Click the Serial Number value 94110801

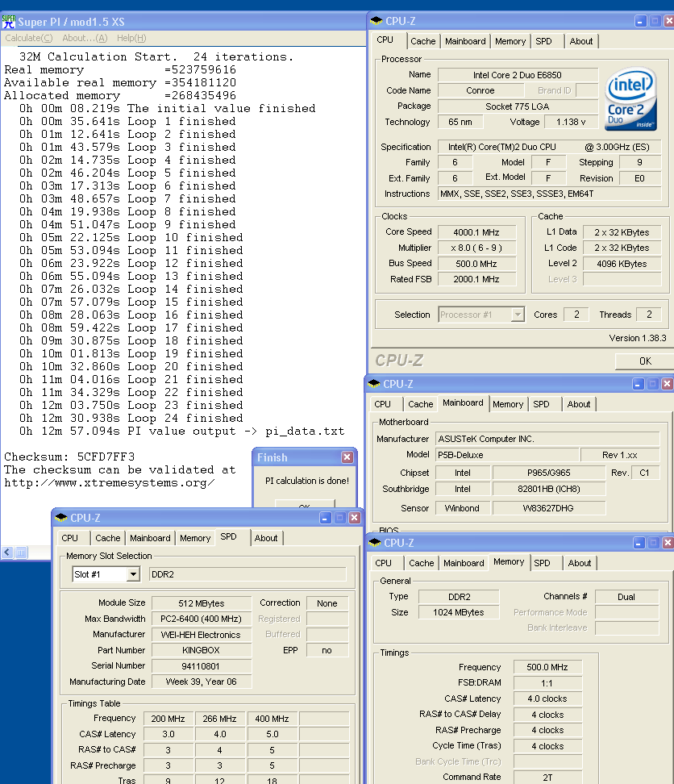click(x=202, y=666)
